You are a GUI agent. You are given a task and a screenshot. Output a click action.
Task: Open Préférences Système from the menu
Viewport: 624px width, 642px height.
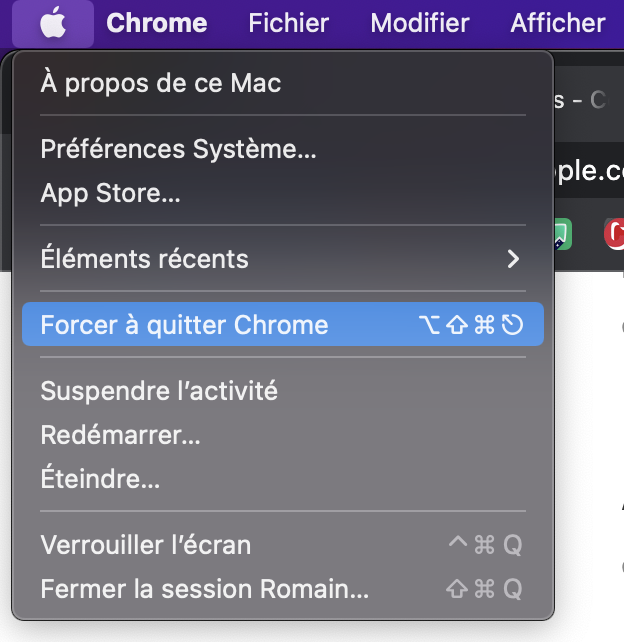click(x=178, y=149)
